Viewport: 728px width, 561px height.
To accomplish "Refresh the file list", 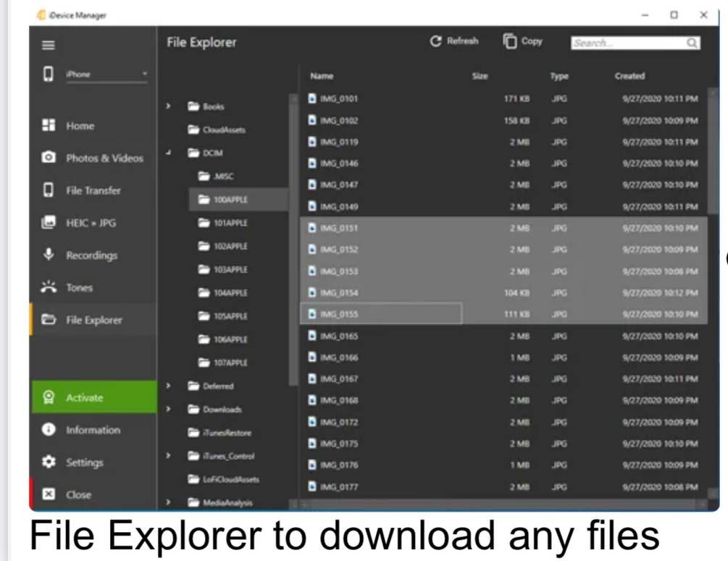I will point(453,41).
